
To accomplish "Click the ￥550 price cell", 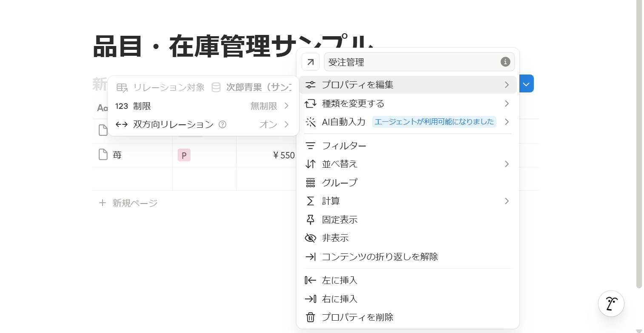I will point(266,155).
